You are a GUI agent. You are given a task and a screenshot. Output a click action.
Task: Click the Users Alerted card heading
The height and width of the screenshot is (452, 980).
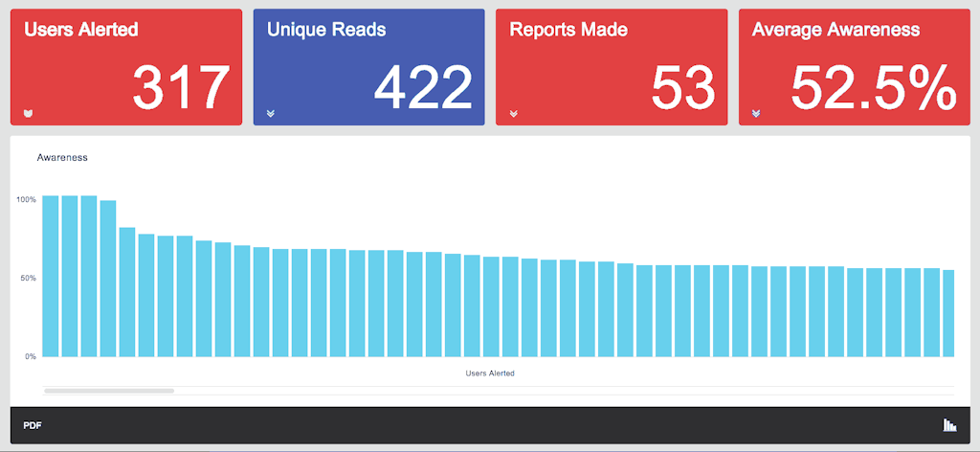pos(81,30)
